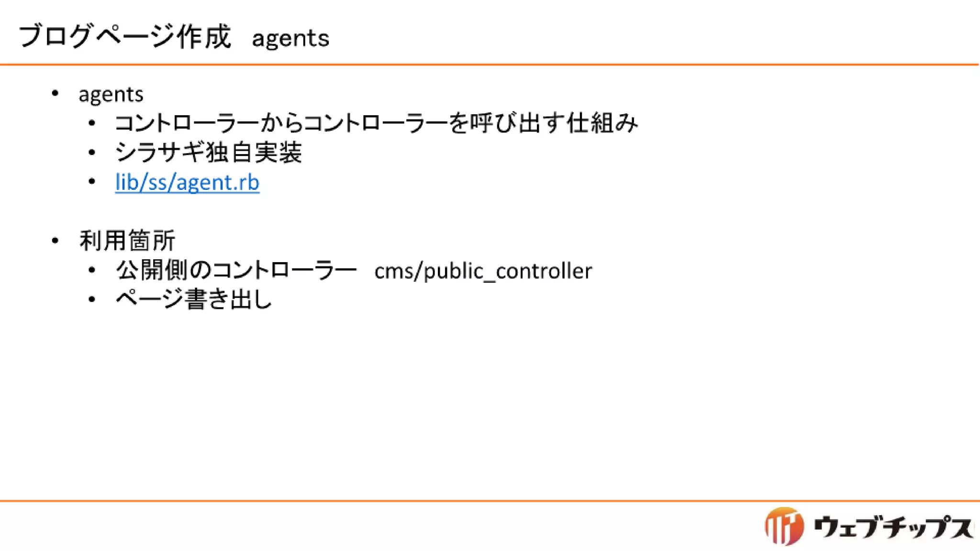Open the lib/ss/agent.rb hyperlink

[x=187, y=182]
